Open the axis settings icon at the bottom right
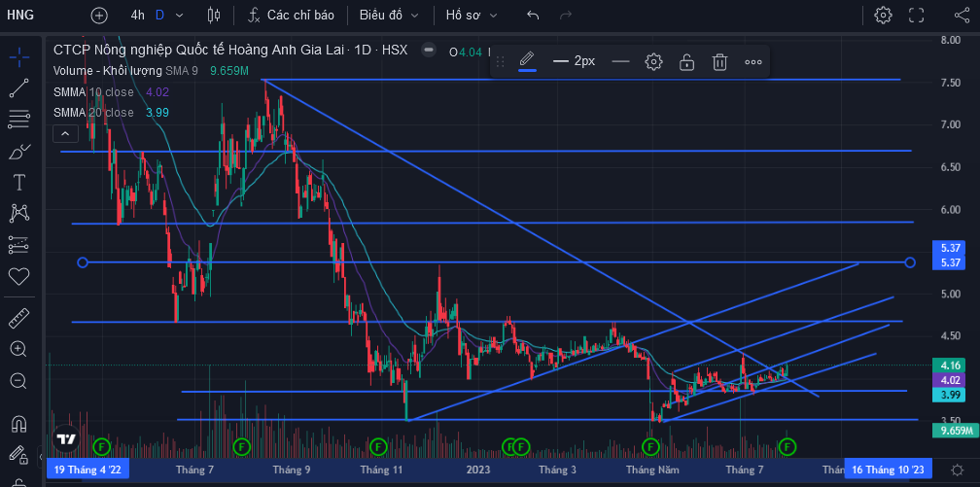 tap(957, 470)
